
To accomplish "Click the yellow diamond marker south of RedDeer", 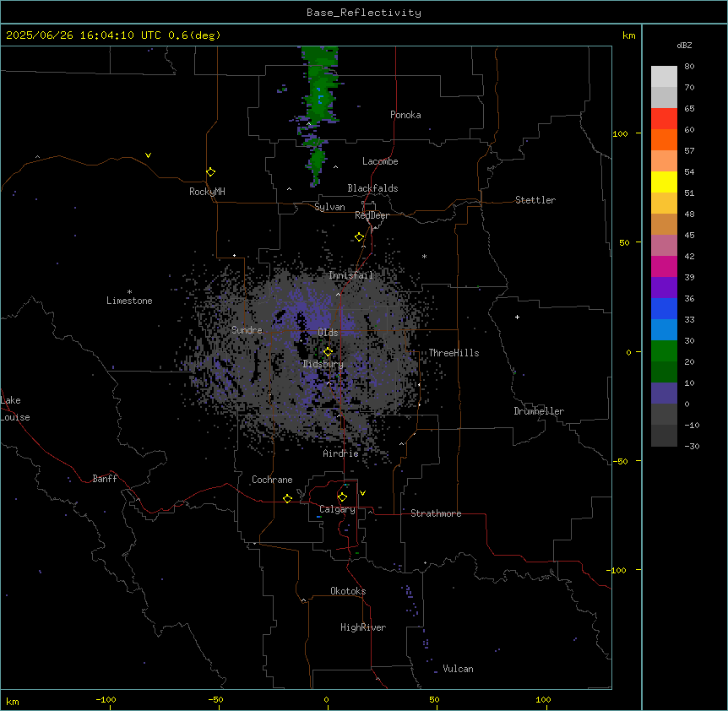I will tap(360, 237).
